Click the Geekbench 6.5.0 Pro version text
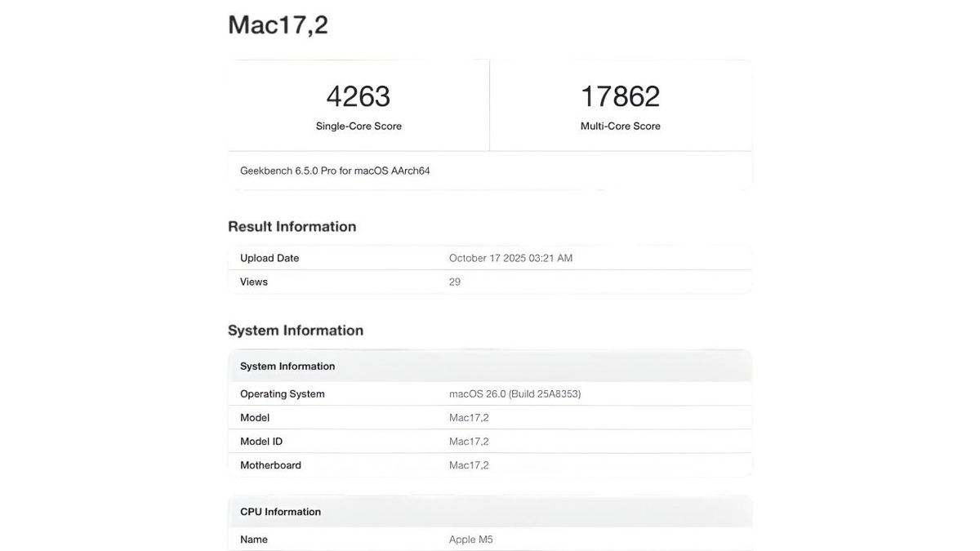The height and width of the screenshot is (551, 980). tap(335, 171)
